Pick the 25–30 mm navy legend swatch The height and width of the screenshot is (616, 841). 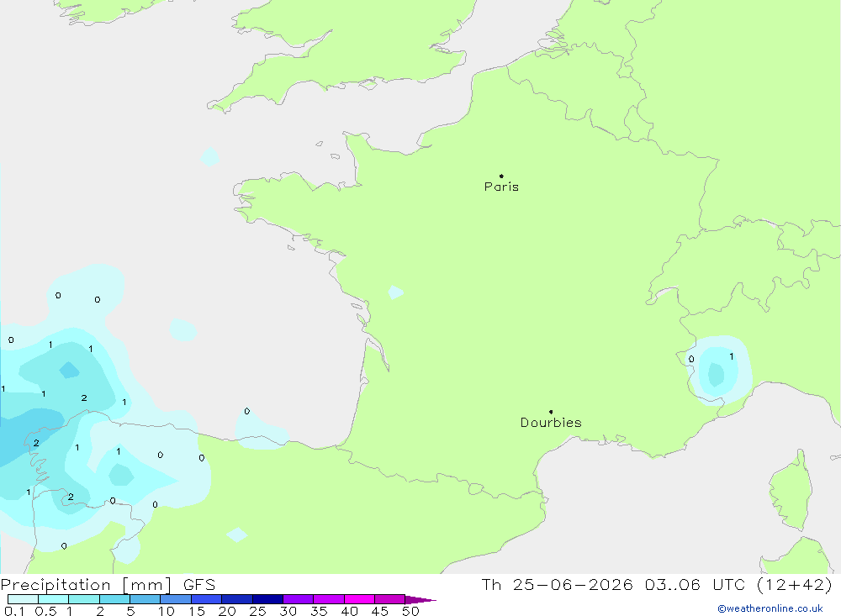click(267, 599)
